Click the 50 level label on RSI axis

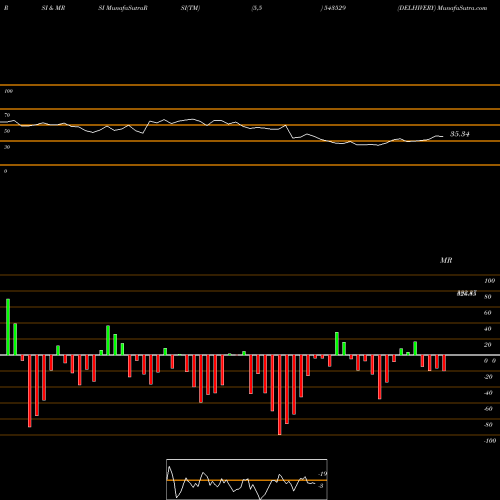pos(7,131)
